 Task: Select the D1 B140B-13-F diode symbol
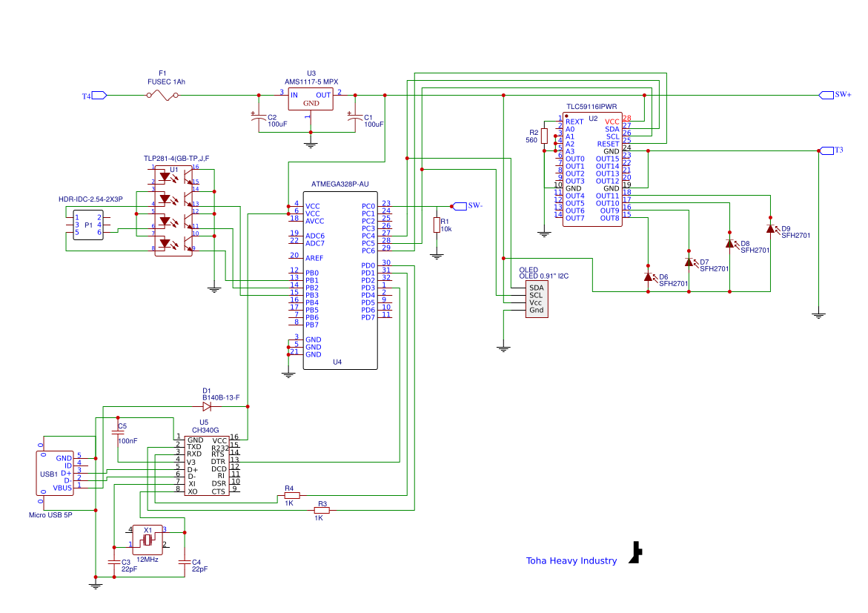[x=206, y=406]
